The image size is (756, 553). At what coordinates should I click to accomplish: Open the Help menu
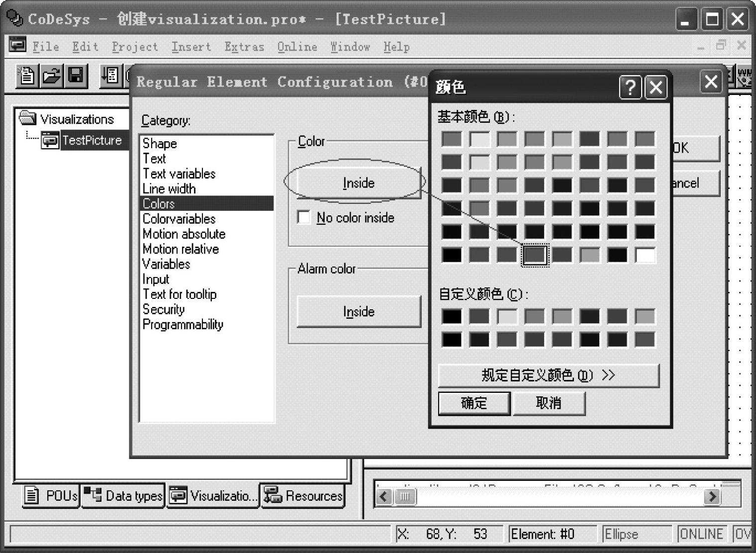pos(396,47)
